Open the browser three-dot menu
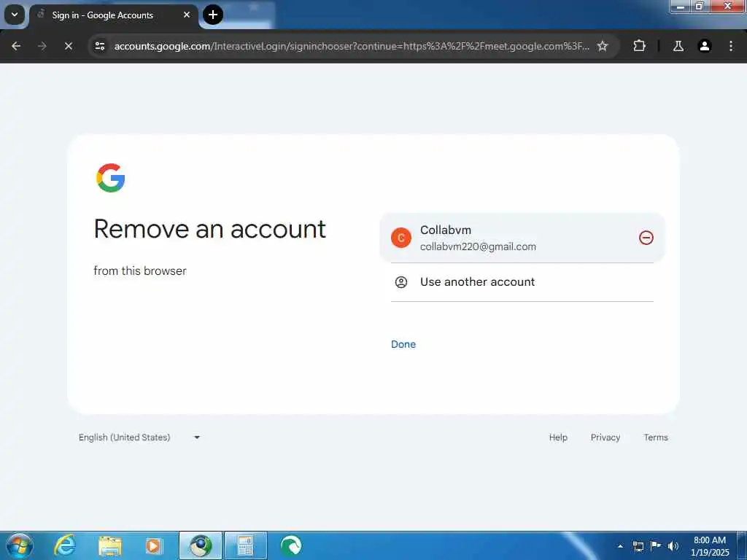This screenshot has height=560, width=747. coord(731,46)
